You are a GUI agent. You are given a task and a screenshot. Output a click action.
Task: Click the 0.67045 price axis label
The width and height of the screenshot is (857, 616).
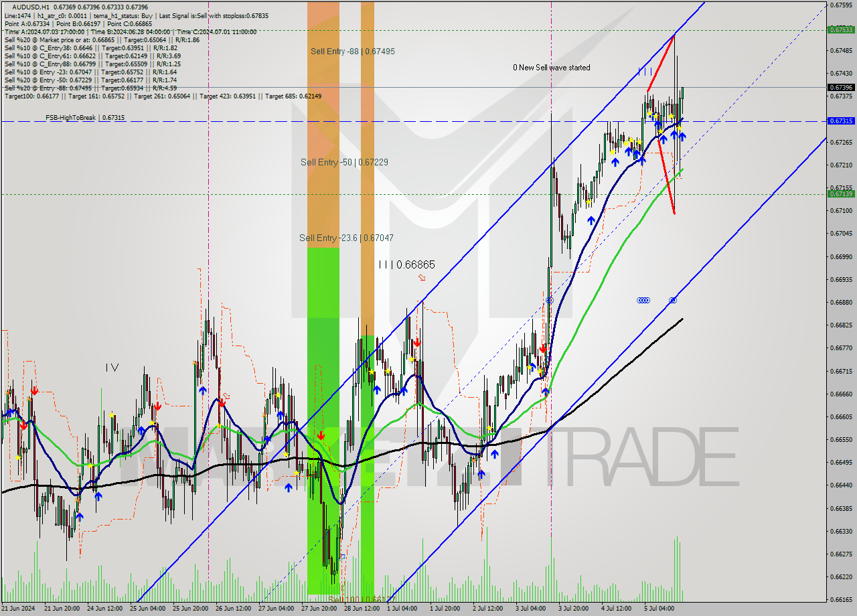point(841,233)
